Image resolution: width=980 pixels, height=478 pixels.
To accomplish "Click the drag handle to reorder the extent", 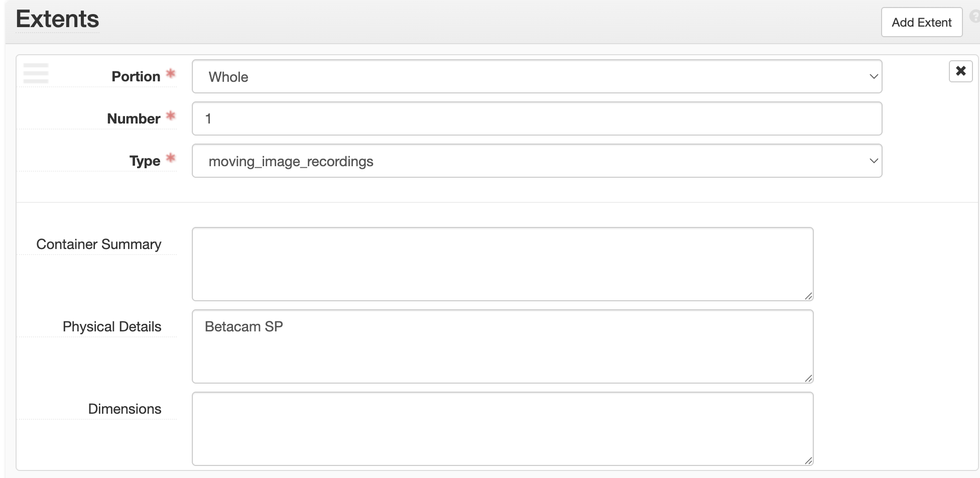I will (36, 73).
